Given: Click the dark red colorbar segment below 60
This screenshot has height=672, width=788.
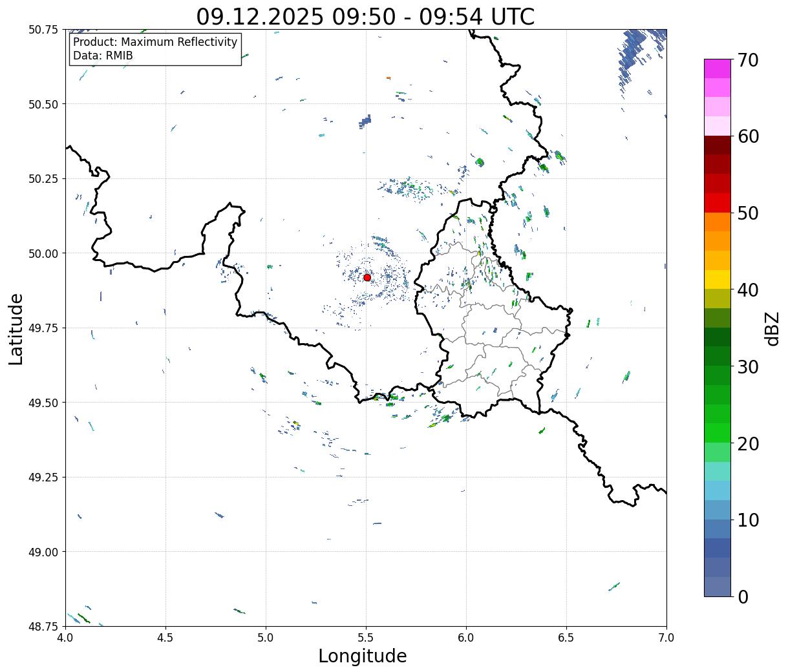Looking at the screenshot, I should pyautogui.click(x=718, y=145).
